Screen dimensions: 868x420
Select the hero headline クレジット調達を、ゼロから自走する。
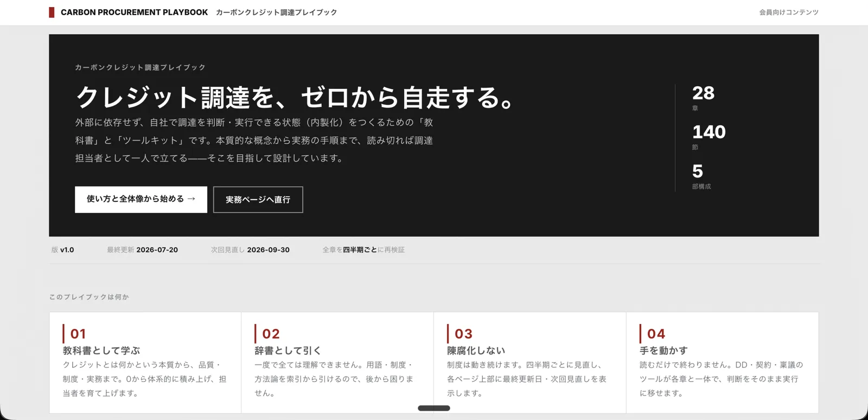295,98
